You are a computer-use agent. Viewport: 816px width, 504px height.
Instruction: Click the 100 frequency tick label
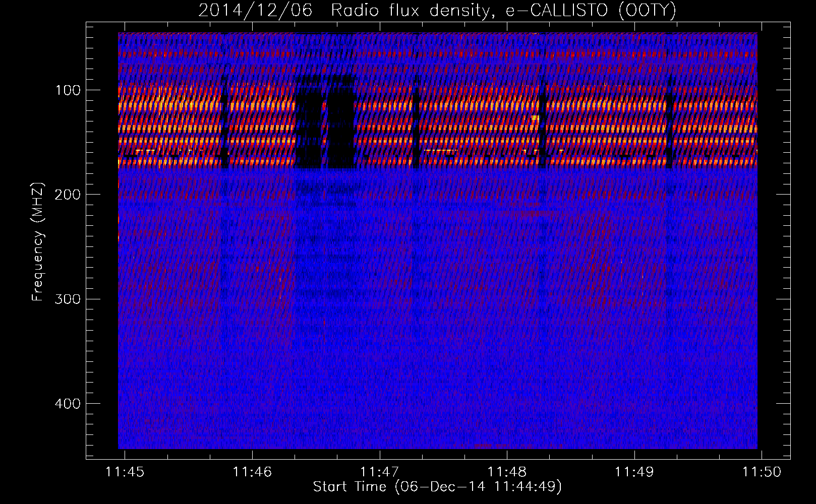68,90
